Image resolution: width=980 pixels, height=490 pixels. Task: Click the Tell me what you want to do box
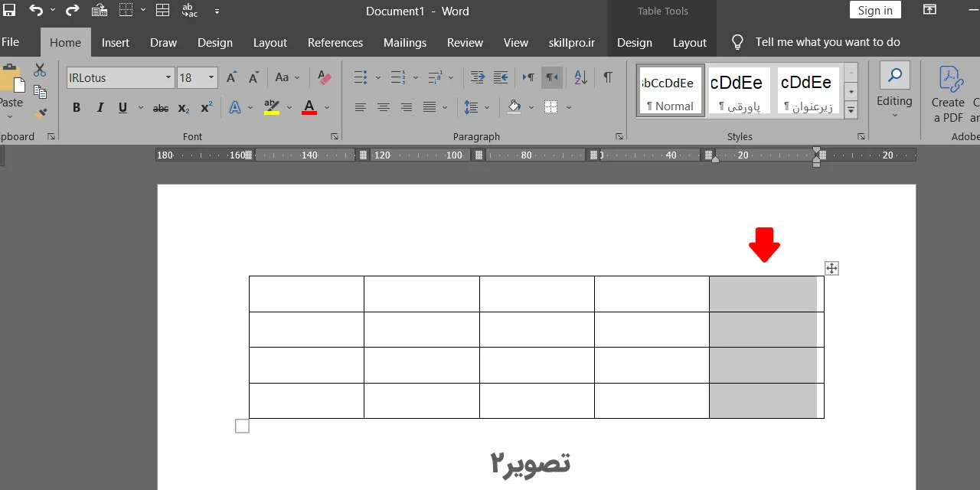[828, 42]
